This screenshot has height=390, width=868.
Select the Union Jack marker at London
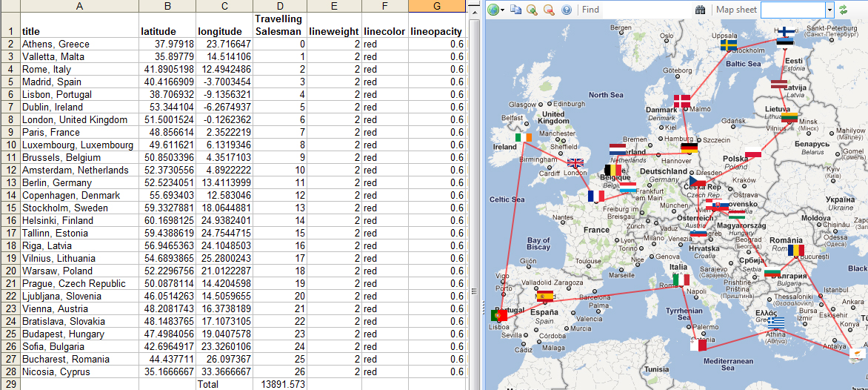[x=575, y=163]
